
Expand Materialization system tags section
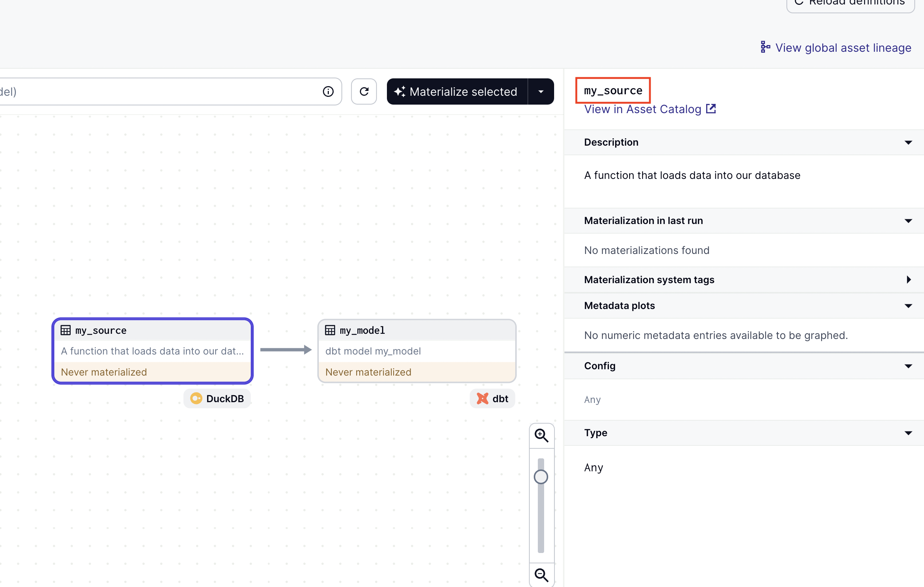click(908, 279)
